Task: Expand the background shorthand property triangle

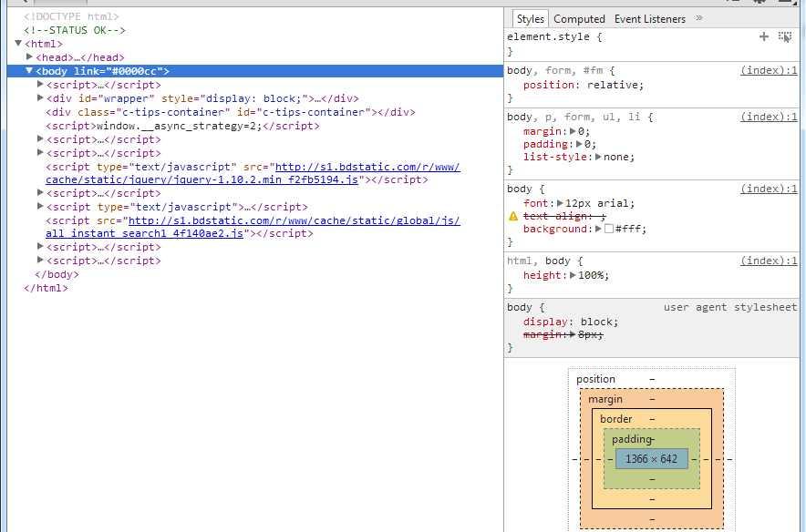Action: tap(598, 229)
